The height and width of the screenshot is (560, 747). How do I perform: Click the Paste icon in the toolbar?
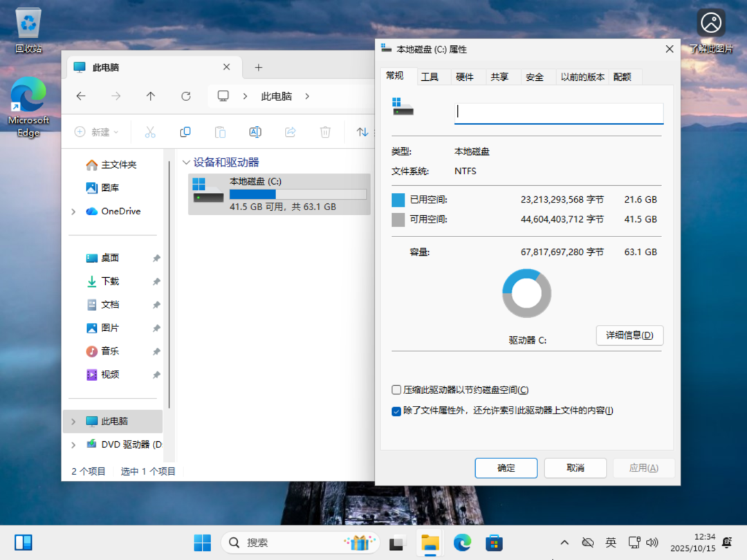[220, 131]
